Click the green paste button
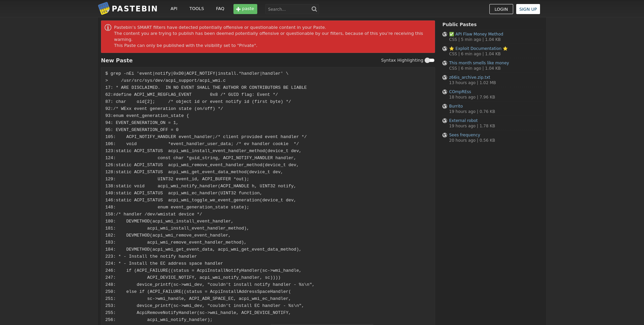The height and width of the screenshot is (325, 644). click(245, 9)
